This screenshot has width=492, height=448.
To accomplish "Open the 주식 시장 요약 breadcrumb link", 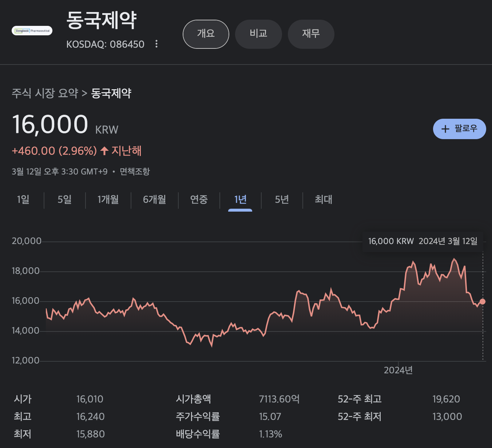I will (45, 93).
